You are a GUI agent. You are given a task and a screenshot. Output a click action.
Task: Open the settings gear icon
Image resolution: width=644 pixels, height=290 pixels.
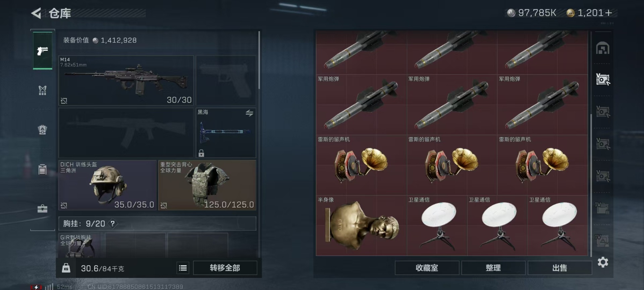coord(603,262)
